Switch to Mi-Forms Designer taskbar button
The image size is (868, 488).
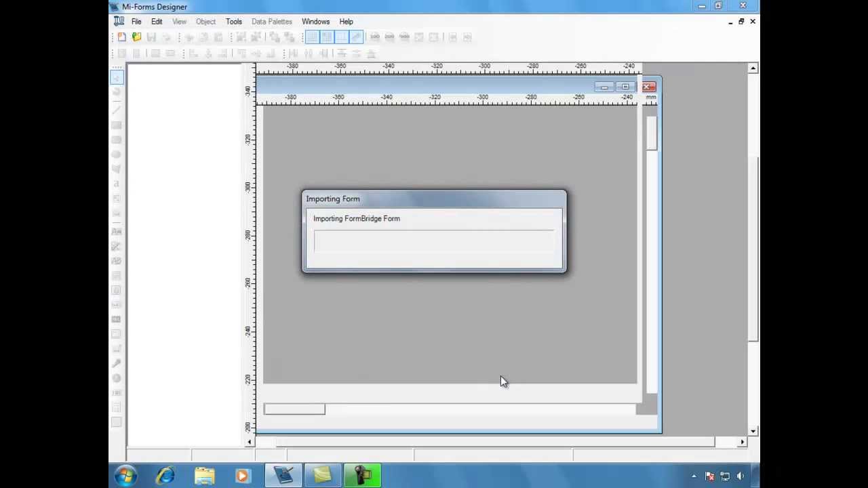point(283,476)
